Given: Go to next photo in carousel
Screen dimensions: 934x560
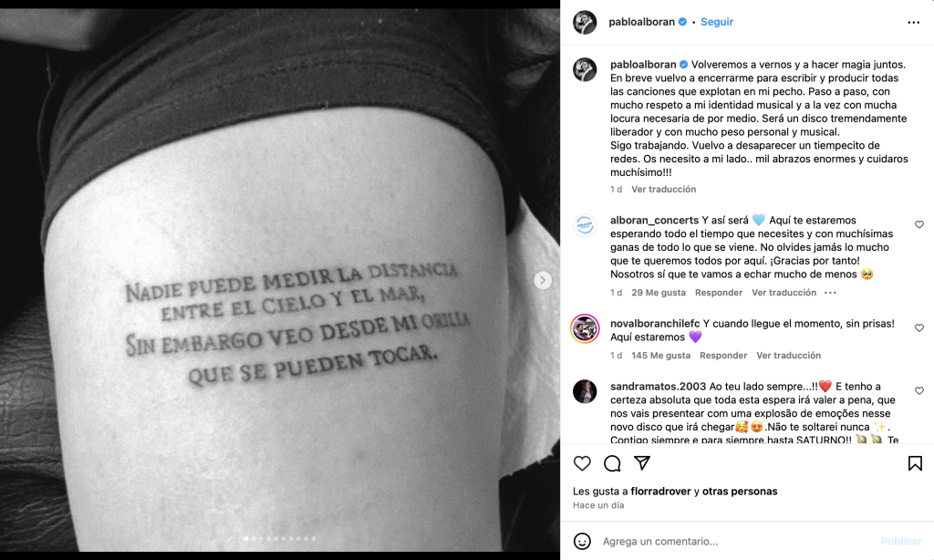Looking at the screenshot, I should click(x=542, y=280).
